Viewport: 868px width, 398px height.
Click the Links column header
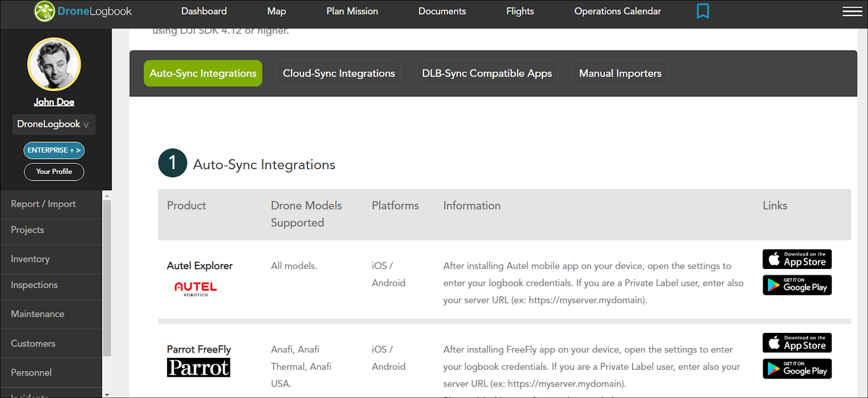[775, 206]
